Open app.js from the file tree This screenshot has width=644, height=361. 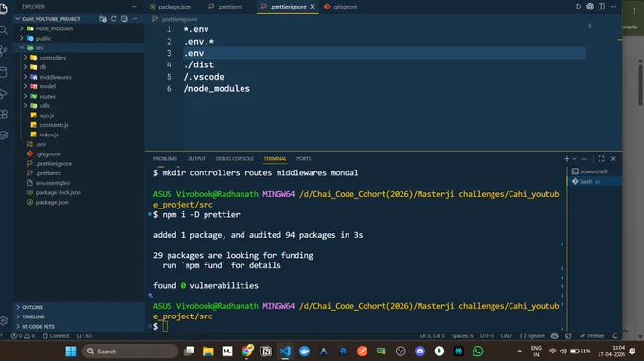pos(79,116)
